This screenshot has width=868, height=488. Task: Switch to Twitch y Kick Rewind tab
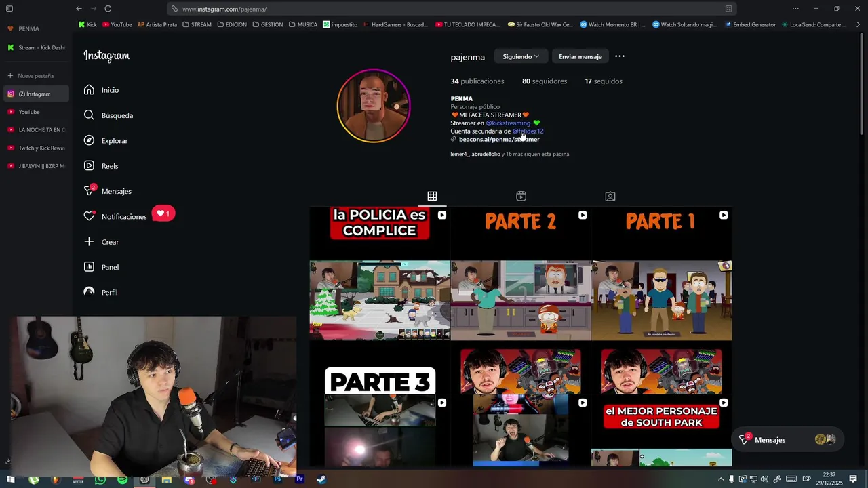coord(37,148)
